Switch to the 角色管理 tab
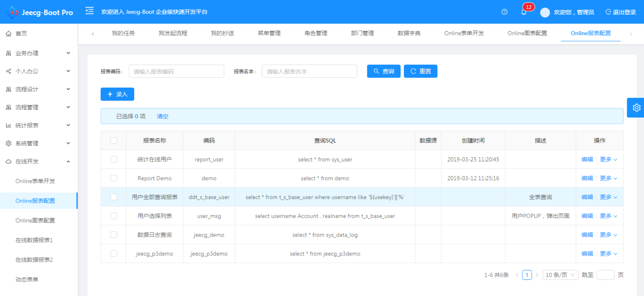 (316, 33)
